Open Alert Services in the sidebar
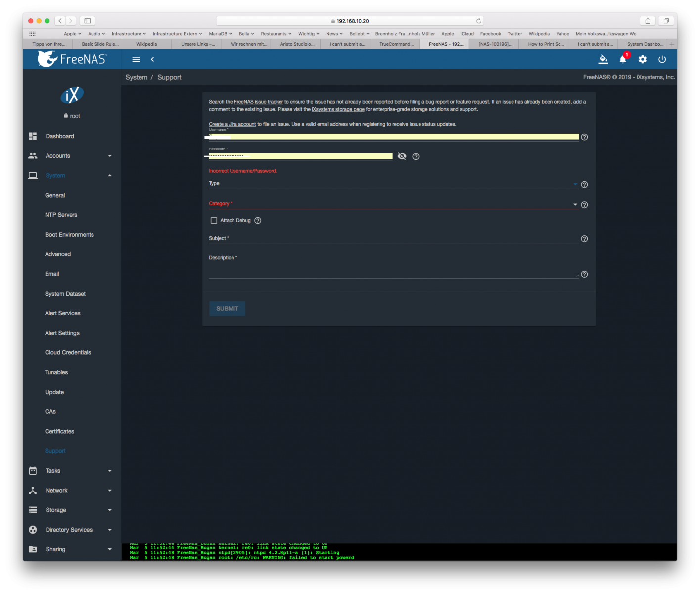 (x=62, y=313)
